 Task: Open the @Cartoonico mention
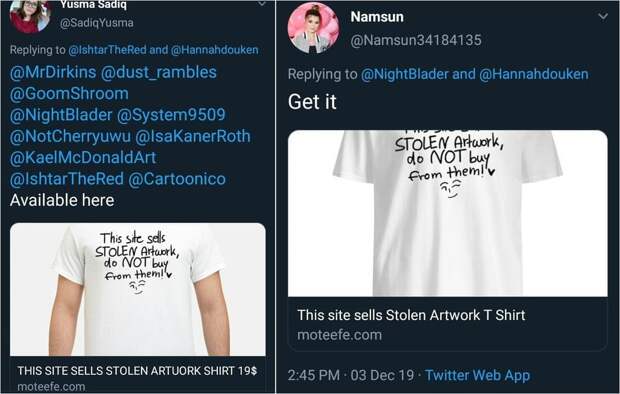(177, 179)
